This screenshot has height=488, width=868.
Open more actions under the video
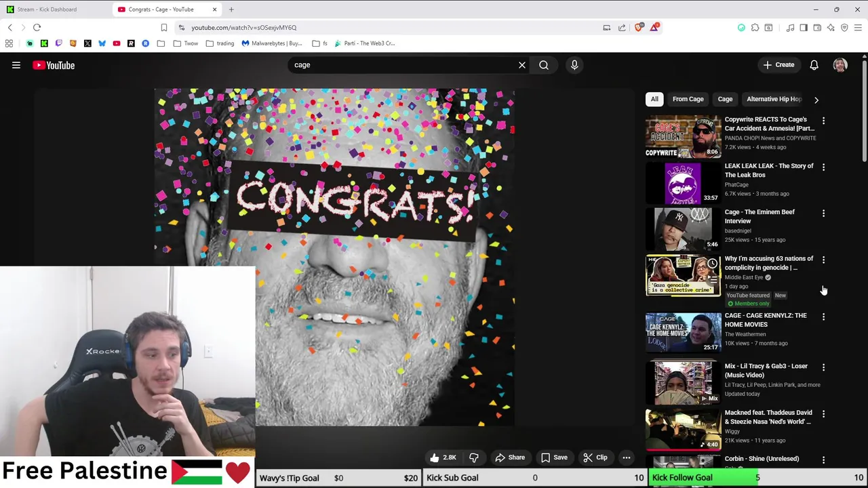pyautogui.click(x=627, y=457)
